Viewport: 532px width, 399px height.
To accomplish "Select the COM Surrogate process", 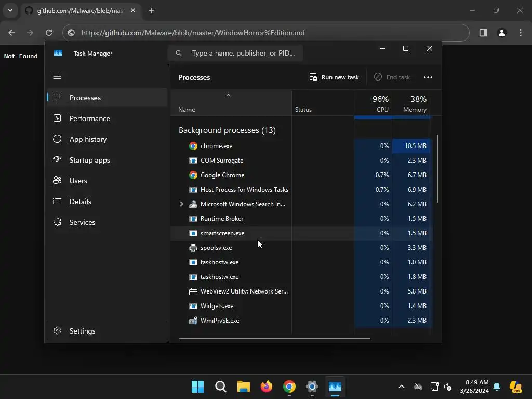I will coord(301,161).
